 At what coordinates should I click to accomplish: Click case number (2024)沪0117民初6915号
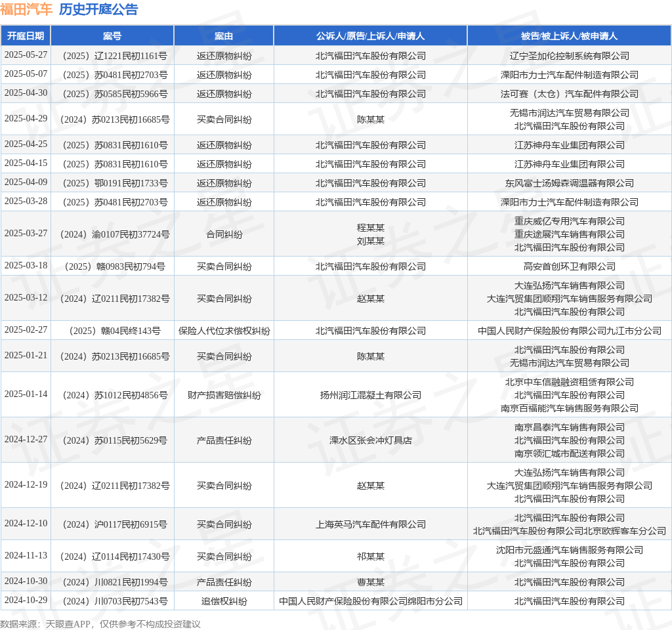click(112, 524)
